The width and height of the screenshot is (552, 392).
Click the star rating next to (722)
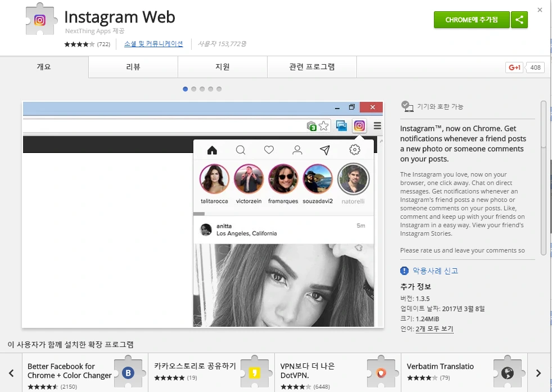pos(80,44)
